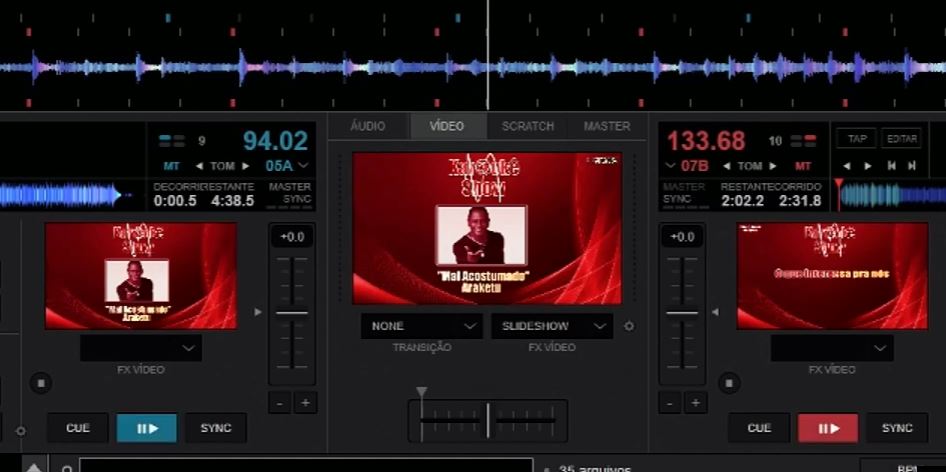Decrease right deck pitch with minus button
This screenshot has height=472, width=946.
pos(670,403)
